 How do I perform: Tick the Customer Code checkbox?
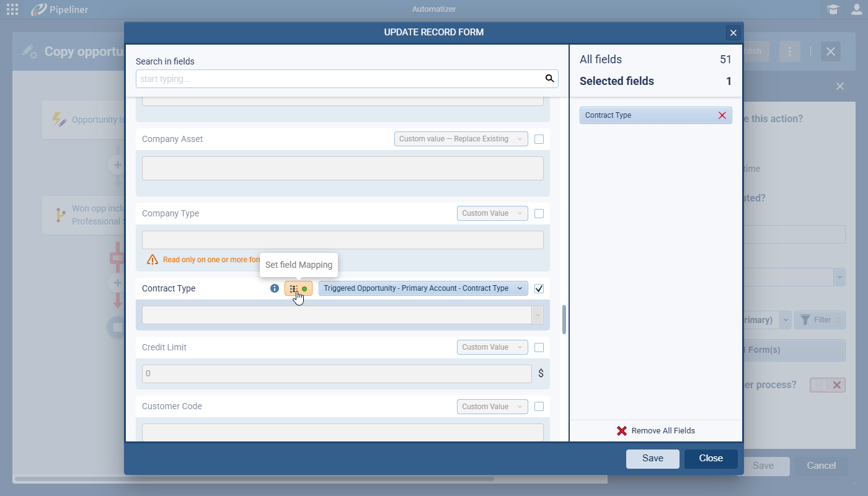click(x=539, y=407)
